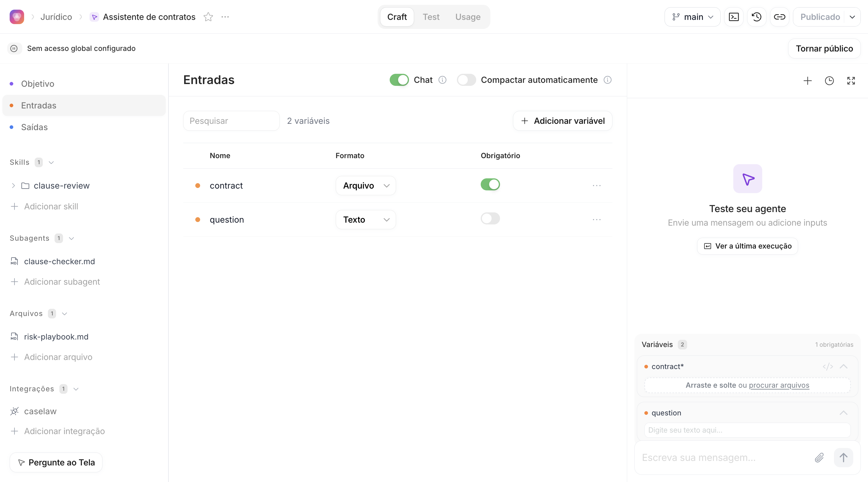Turn off required toggle for contract
This screenshot has height=482, width=868.
tap(490, 185)
